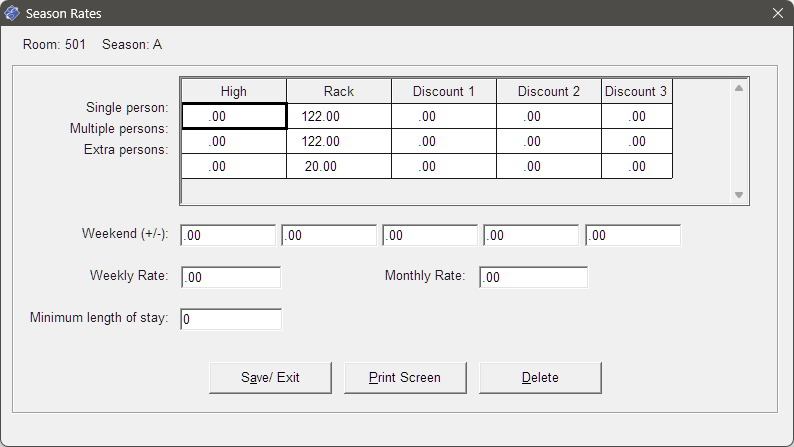
Task: Click the Discount 2 column header
Action: (x=549, y=92)
